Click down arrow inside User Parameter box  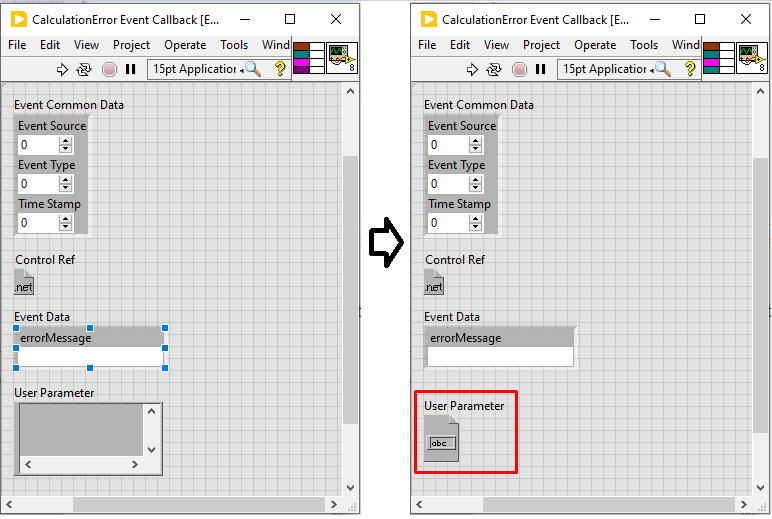(152, 450)
